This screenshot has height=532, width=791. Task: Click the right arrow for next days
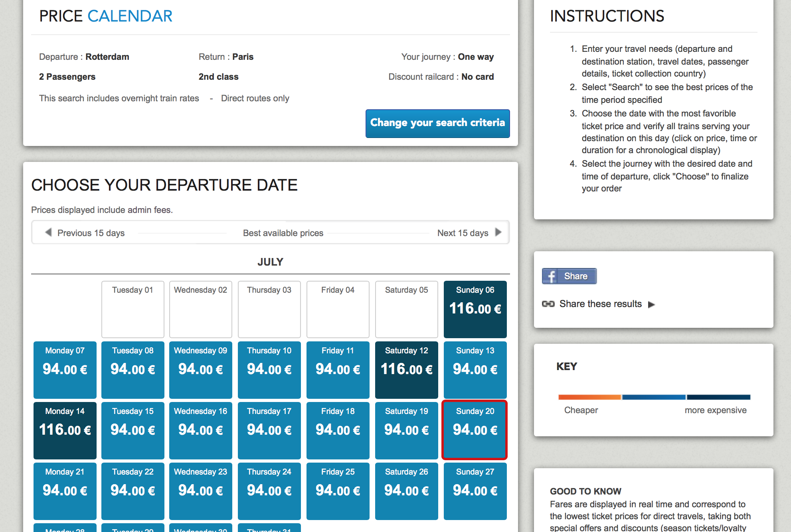[x=498, y=233]
